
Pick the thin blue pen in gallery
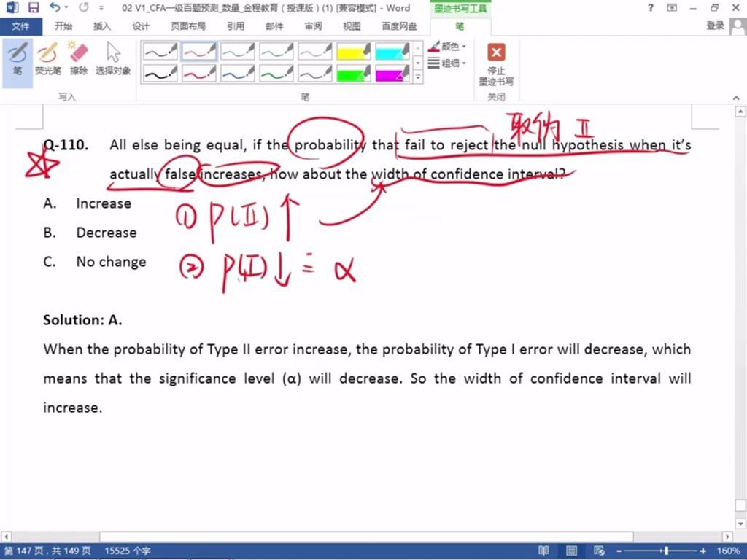237,52
